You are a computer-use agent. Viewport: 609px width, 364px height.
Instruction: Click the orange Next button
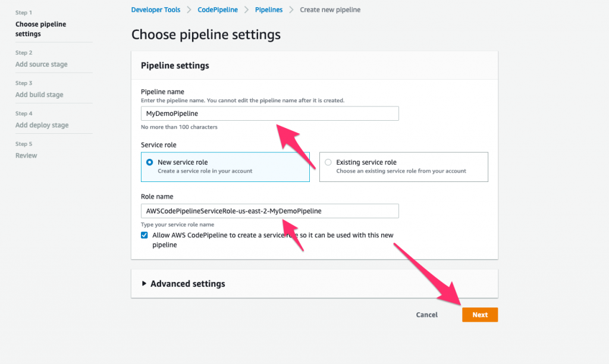tap(480, 315)
